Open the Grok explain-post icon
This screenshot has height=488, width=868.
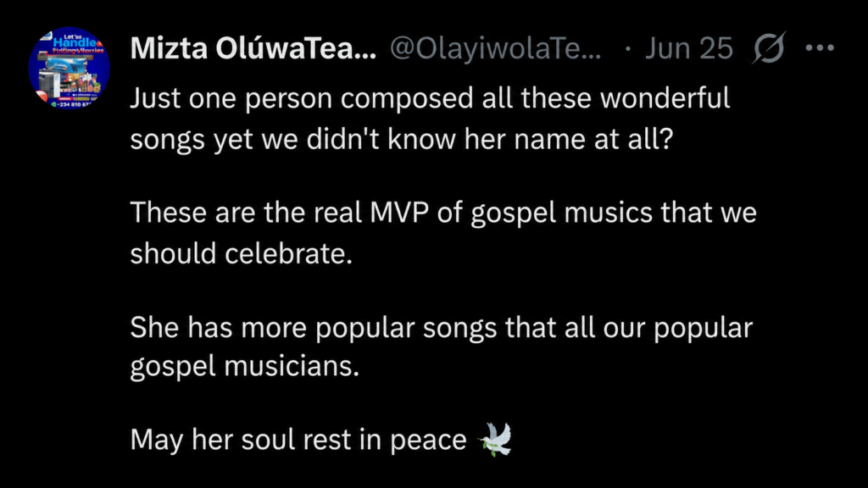coord(769,47)
